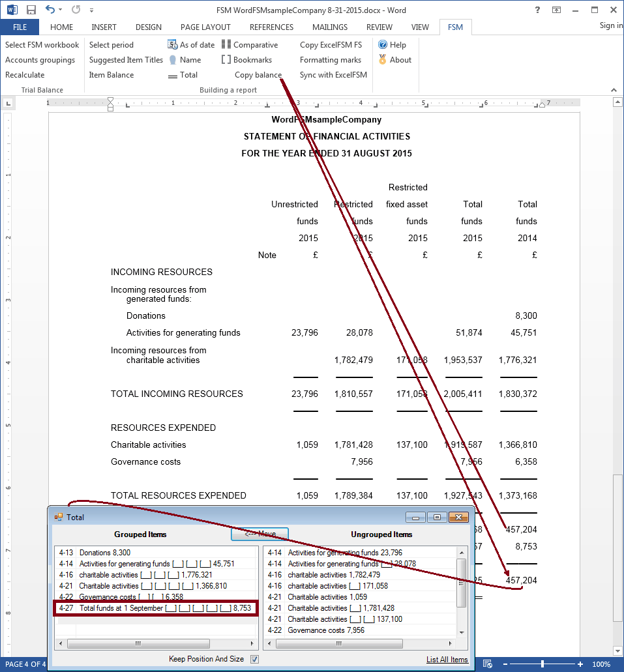The width and height of the screenshot is (624, 672).
Task: Click the Bookmarks brackets icon
Action: [226, 59]
